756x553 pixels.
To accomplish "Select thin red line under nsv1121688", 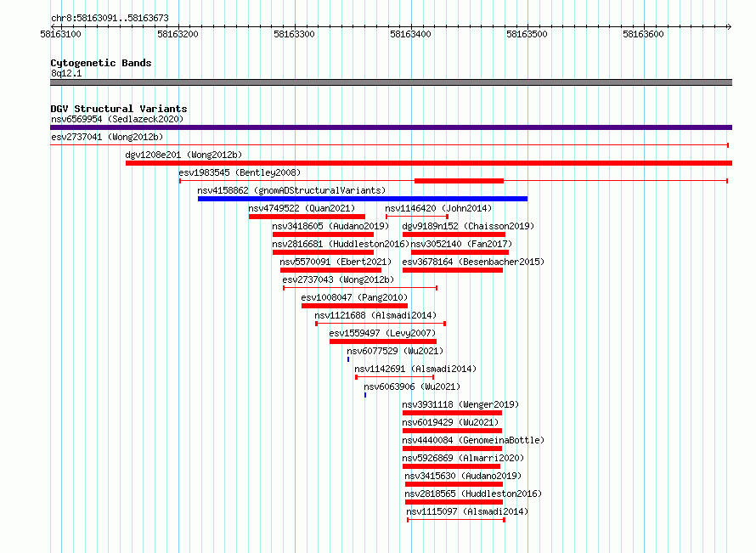I will point(381,324).
